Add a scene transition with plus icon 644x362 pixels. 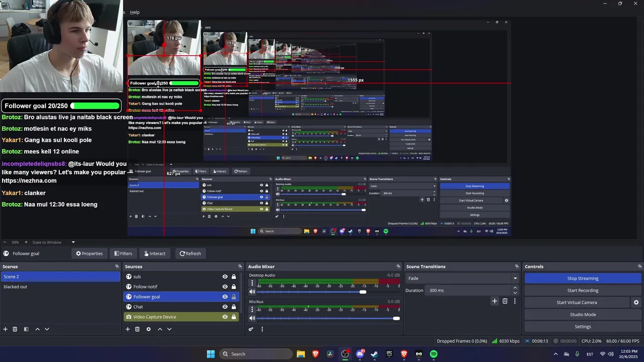click(x=495, y=301)
